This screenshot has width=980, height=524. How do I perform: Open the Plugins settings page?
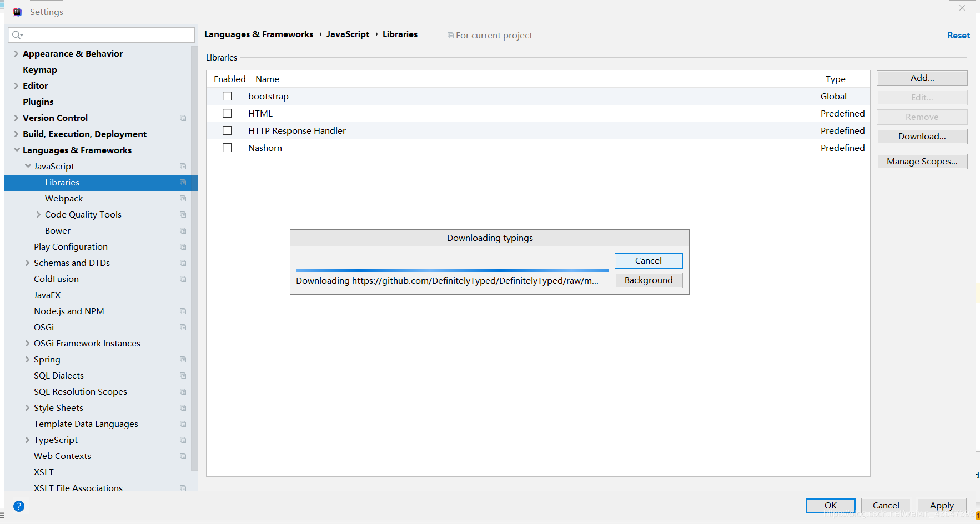(x=38, y=102)
